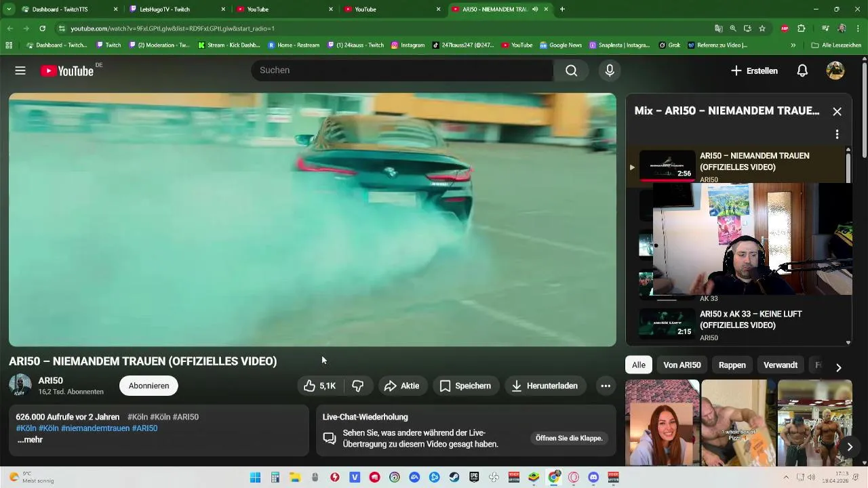Bookmark this page with the star icon
This screenshot has width=868, height=488.
pos(762,28)
